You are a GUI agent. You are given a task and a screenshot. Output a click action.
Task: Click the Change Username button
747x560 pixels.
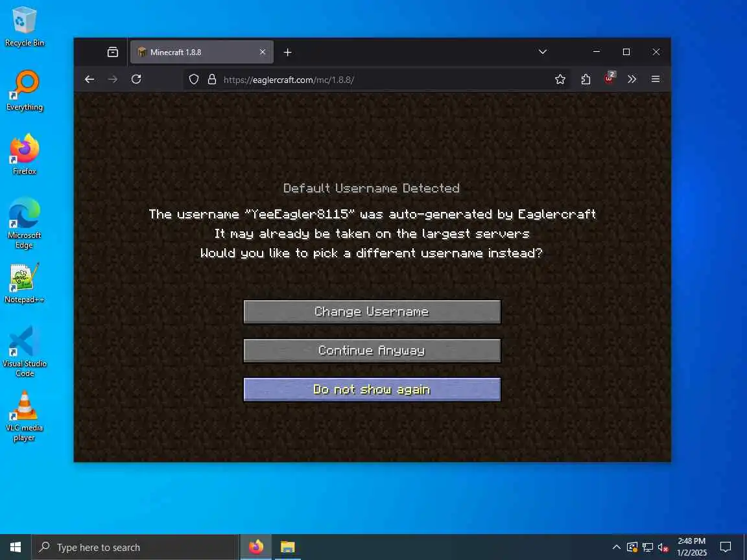[x=372, y=311]
